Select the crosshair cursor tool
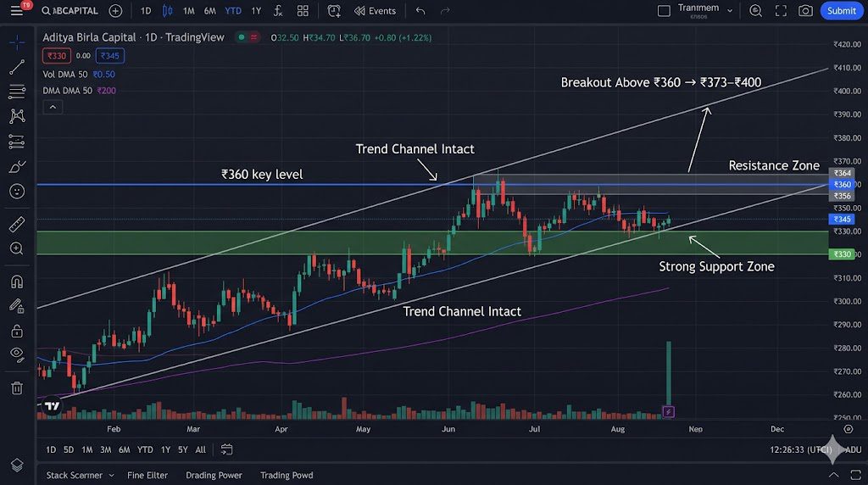The height and width of the screenshot is (485, 868). [17, 42]
